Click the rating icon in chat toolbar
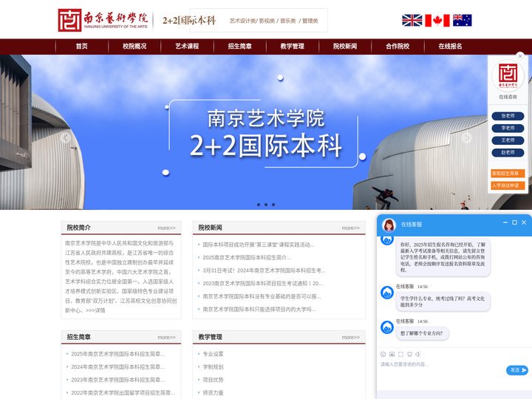The image size is (532, 399). (x=409, y=354)
